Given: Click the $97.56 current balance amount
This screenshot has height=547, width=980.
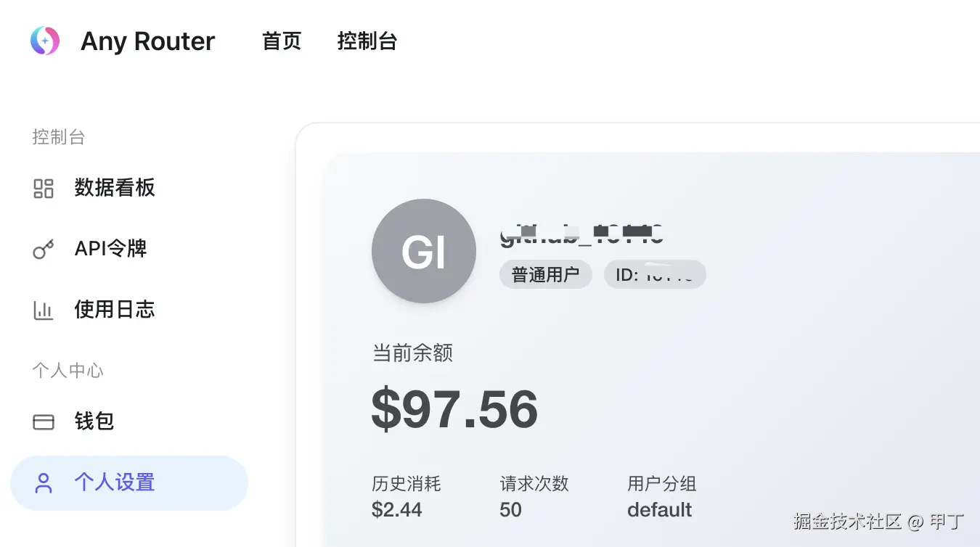Looking at the screenshot, I should [454, 409].
